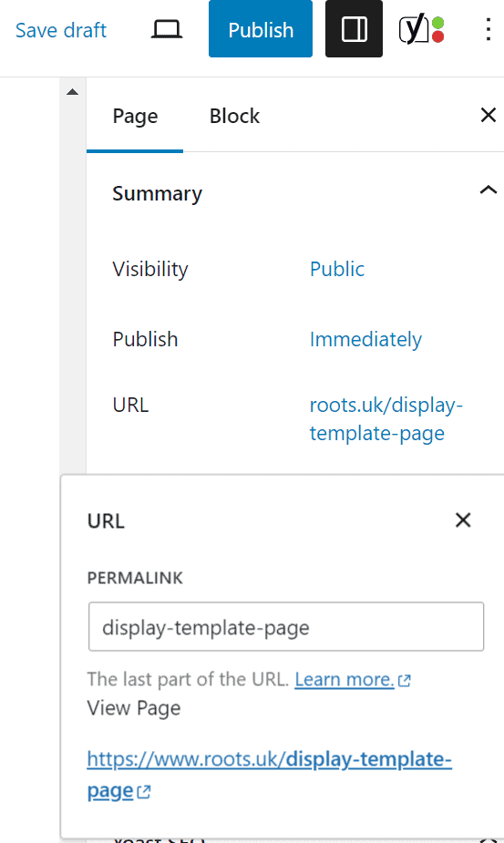The height and width of the screenshot is (843, 504).
Task: Click the external link icon after 'page'
Action: [x=143, y=791]
